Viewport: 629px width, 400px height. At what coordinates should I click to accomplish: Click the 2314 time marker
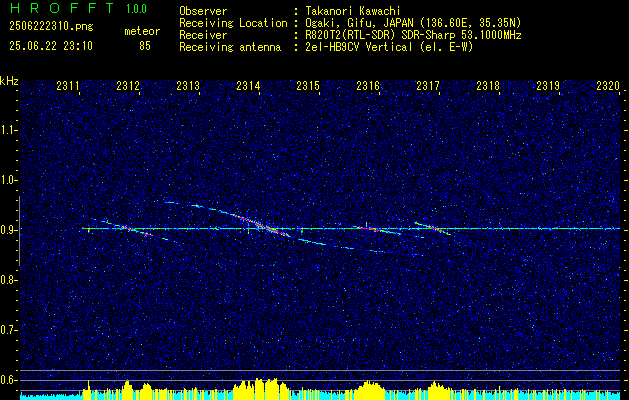pyautogui.click(x=248, y=85)
